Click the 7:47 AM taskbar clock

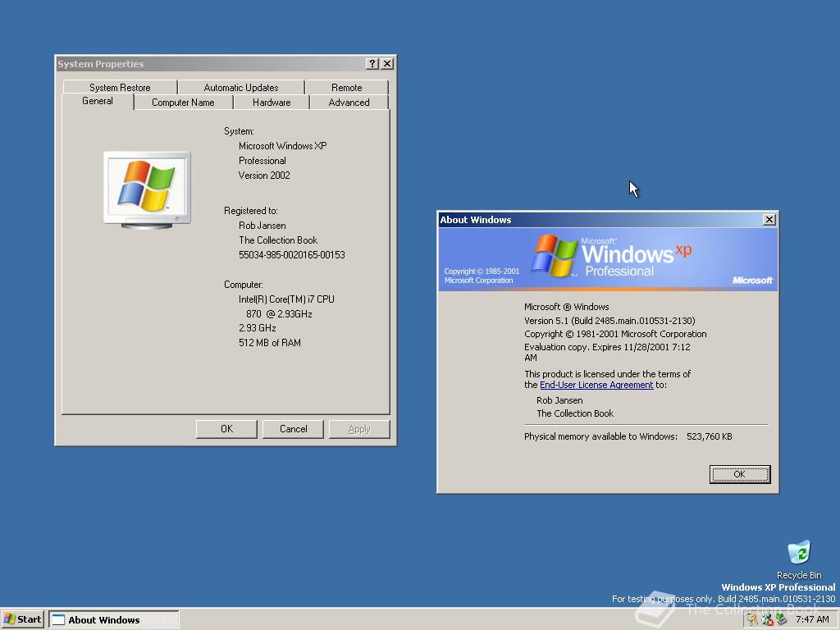point(812,619)
